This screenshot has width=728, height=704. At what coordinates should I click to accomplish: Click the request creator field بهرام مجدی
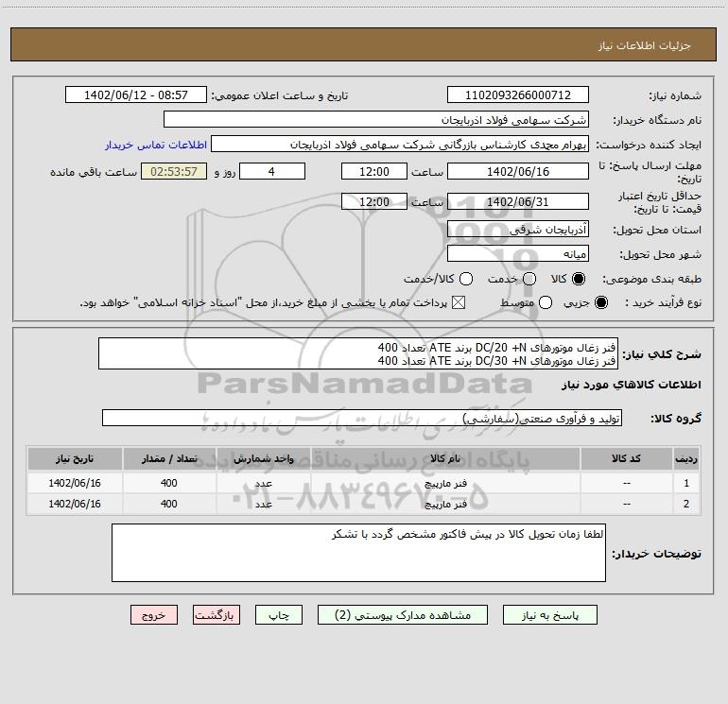400,145
